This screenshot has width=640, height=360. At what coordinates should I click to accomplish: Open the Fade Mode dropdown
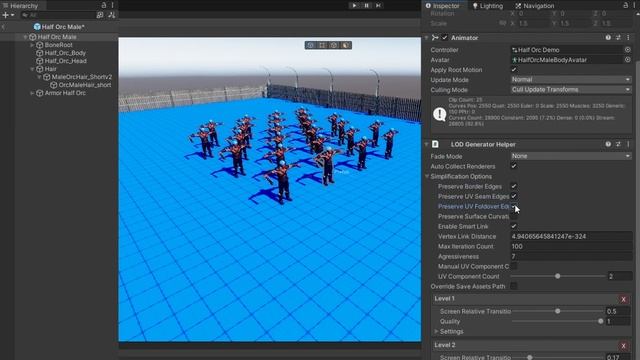click(x=571, y=156)
